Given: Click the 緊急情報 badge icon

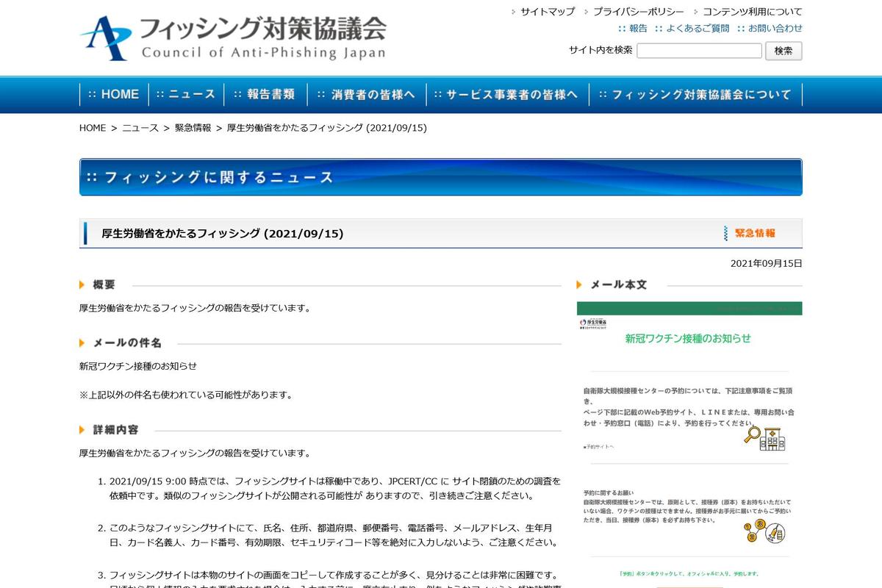Looking at the screenshot, I should [750, 233].
